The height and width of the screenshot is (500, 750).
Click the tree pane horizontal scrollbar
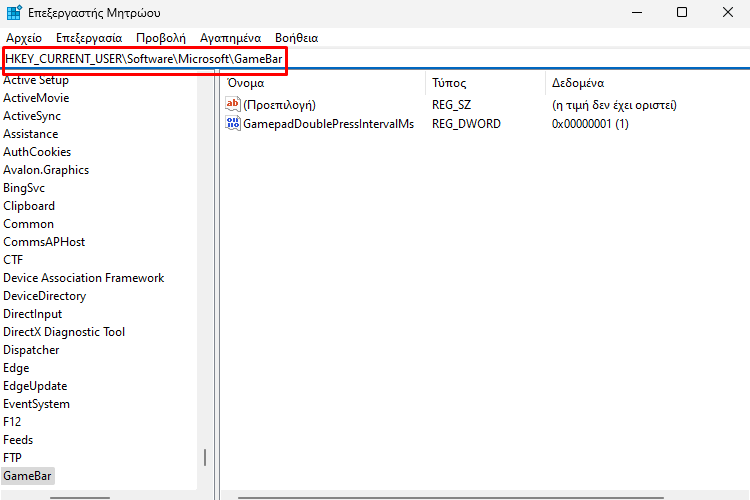pos(80,495)
